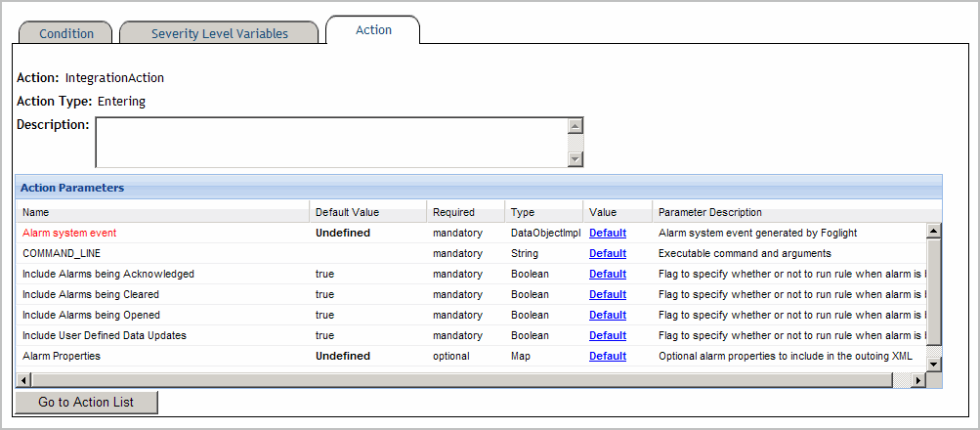
Task: Select the Action tab
Action: click(x=373, y=30)
